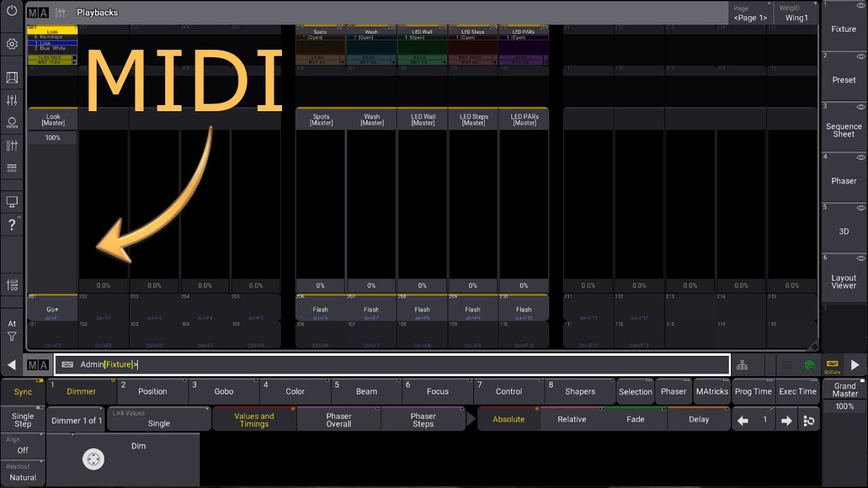This screenshot has height=488, width=868.
Task: Toggle eye on Sequence Sheet view button
Action: [861, 107]
